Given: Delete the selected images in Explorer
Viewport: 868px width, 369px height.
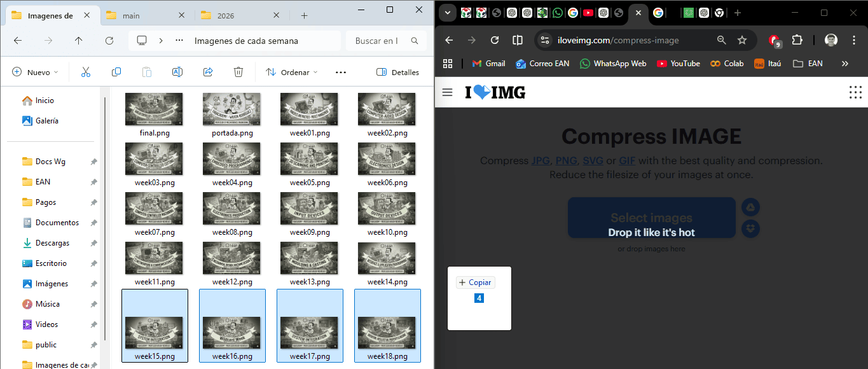Looking at the screenshot, I should (x=238, y=72).
